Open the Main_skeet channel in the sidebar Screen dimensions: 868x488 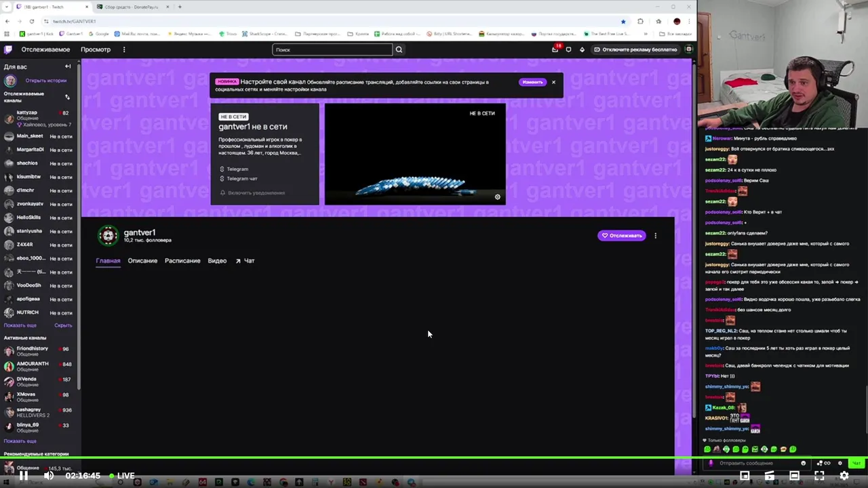[x=39, y=136]
